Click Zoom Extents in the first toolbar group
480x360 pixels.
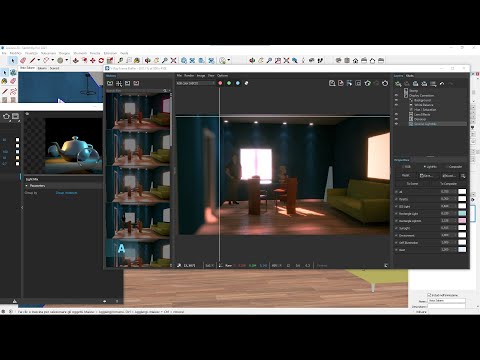click(173, 60)
